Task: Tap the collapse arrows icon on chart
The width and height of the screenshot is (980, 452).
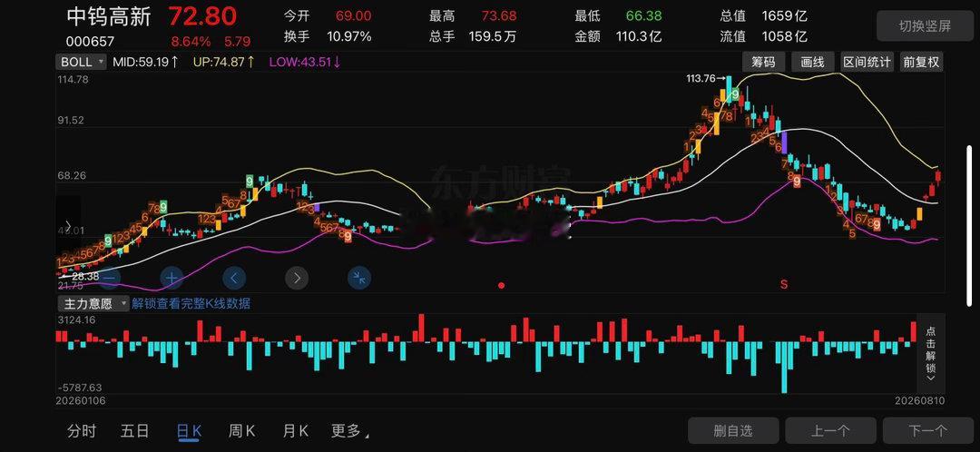Action: coord(359,278)
